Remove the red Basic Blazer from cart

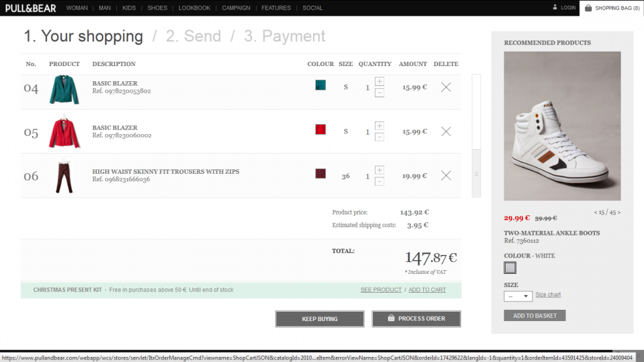tap(445, 132)
